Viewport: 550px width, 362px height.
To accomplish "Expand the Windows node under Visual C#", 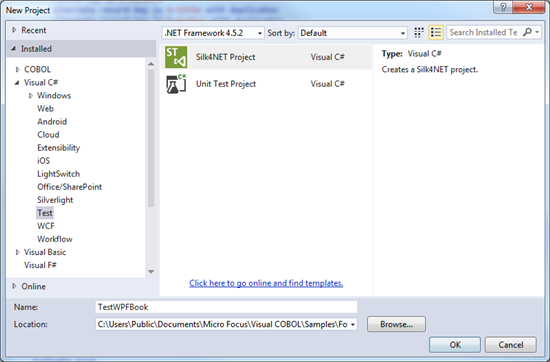I will 31,95.
